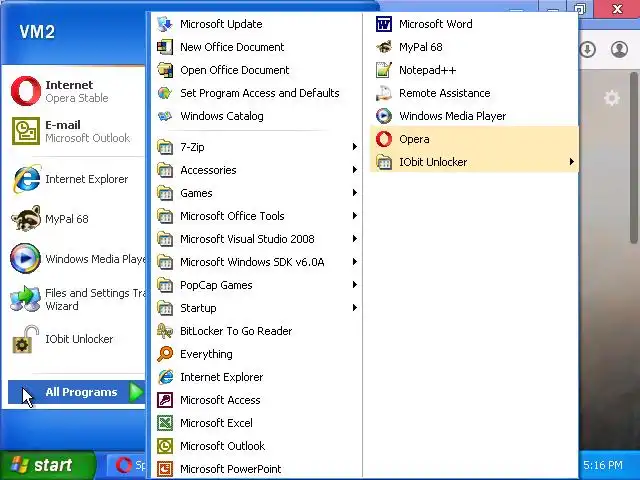640x480 pixels.
Task: Click the MyPal 68 raccoon icon in submenu
Action: [384, 47]
